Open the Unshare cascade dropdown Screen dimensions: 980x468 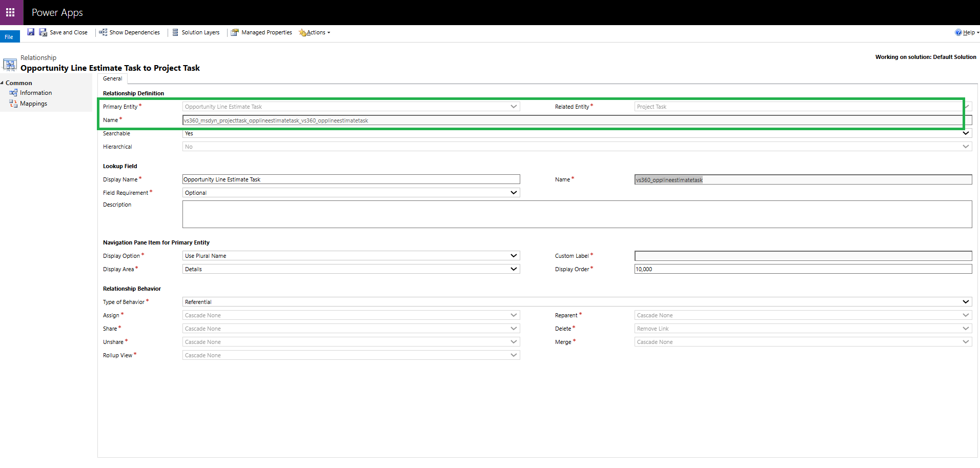pos(351,342)
